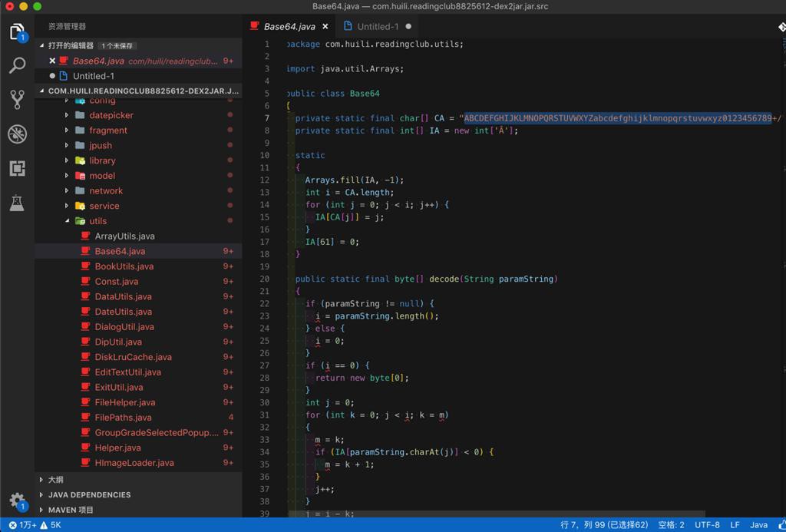Change the Java language mode
The image size is (786, 532).
[758, 525]
